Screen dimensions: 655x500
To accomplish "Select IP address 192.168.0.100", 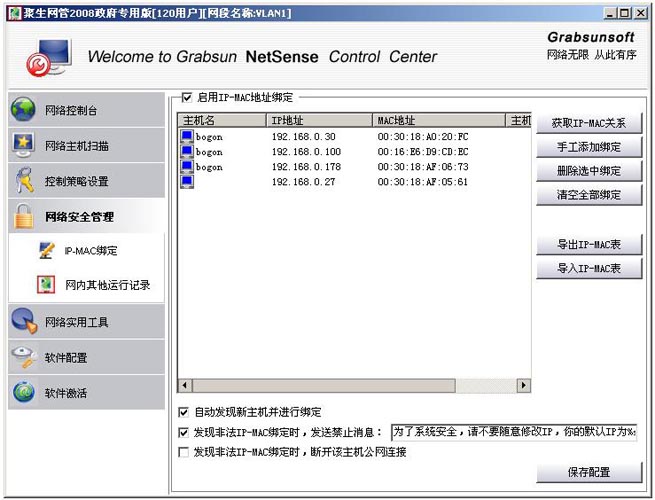I will tap(307, 152).
